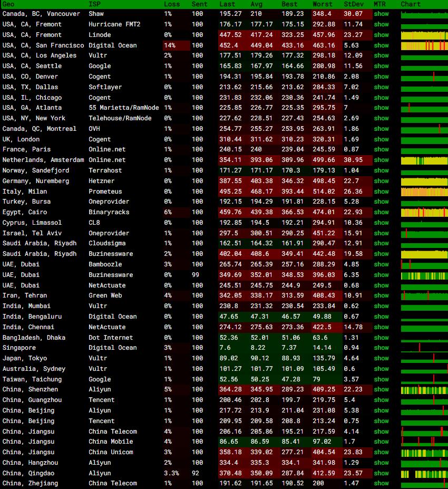Viewport: 448px width, 489px height.
Task: Select 'Canada, QC, Montreal' geo cell
Action: tap(39, 129)
